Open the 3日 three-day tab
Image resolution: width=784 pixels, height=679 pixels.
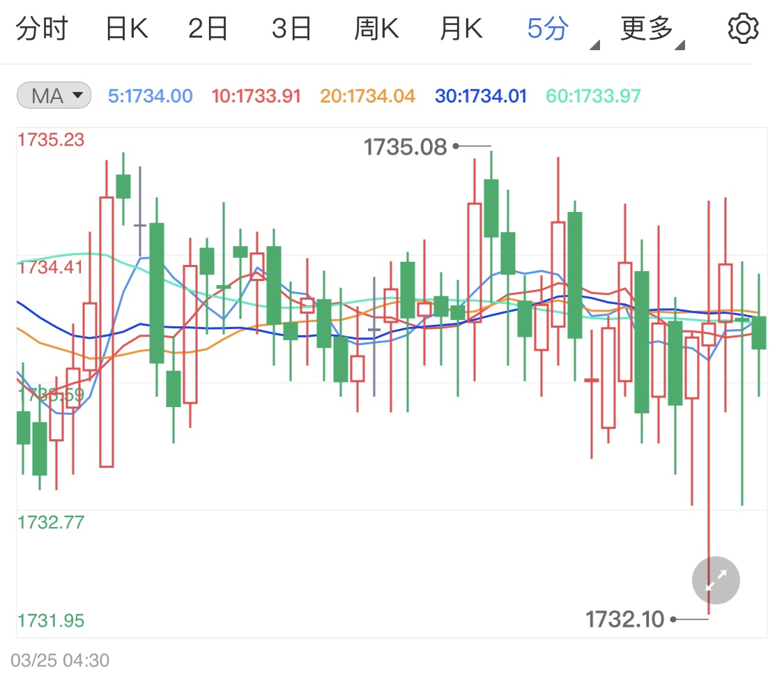click(291, 29)
